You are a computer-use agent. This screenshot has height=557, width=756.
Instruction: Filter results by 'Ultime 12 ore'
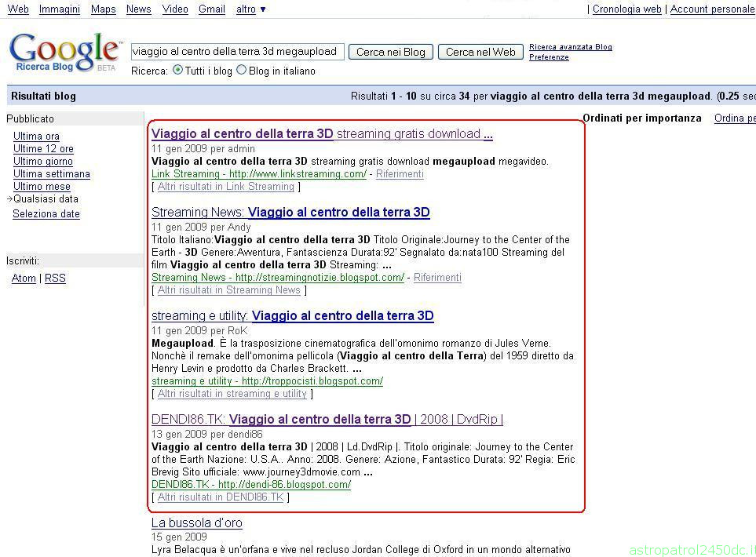point(43,149)
